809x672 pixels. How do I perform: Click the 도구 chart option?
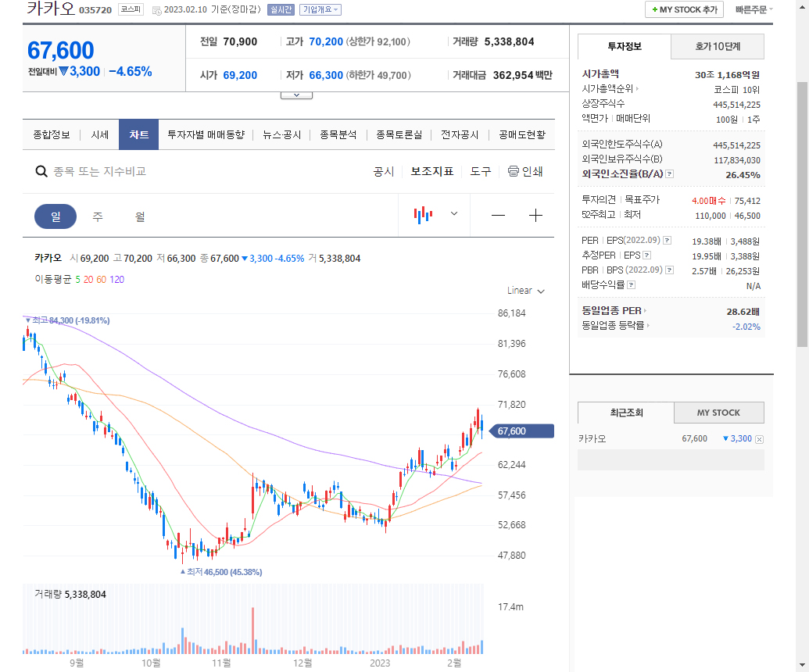pyautogui.click(x=481, y=171)
